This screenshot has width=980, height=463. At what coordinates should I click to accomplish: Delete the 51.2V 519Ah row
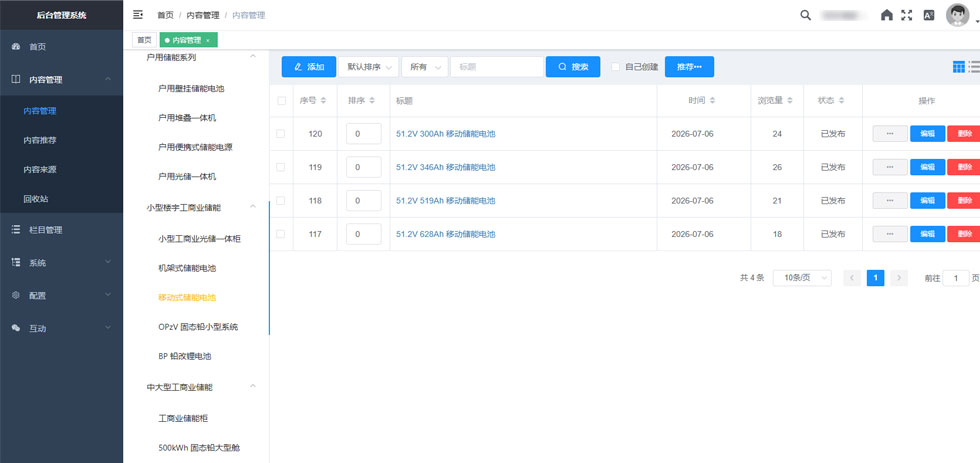[x=964, y=201]
